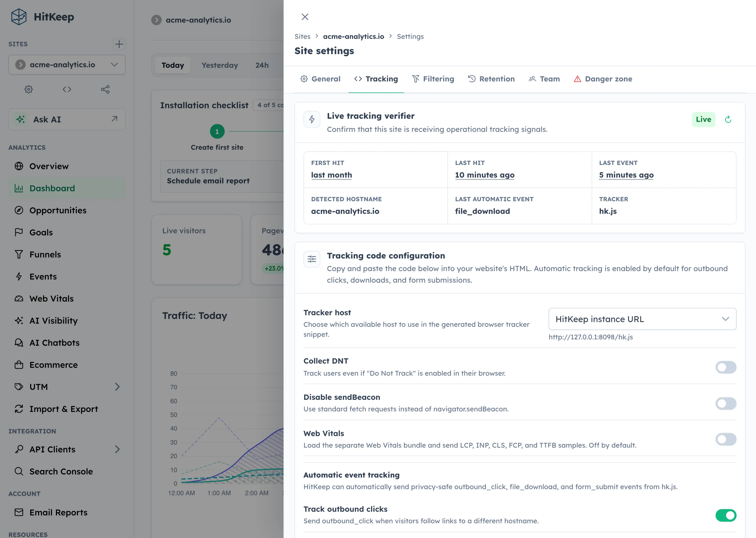Viewport: 756px width, 538px height.
Task: Click the '10 minutes ago' last hit value
Action: 485,175
